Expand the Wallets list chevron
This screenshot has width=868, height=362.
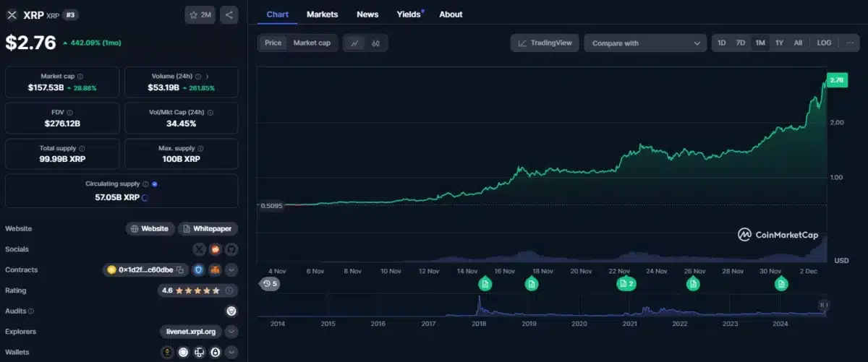tap(231, 352)
